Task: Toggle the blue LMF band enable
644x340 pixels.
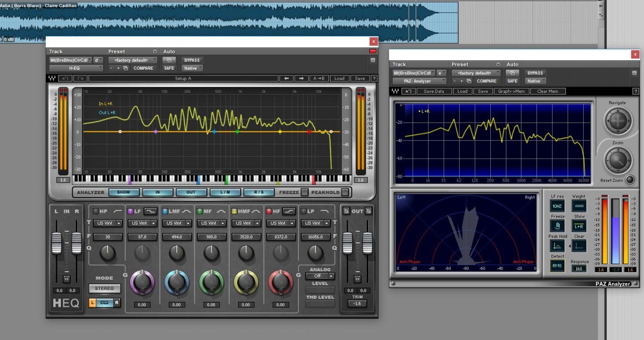Action: [165, 211]
